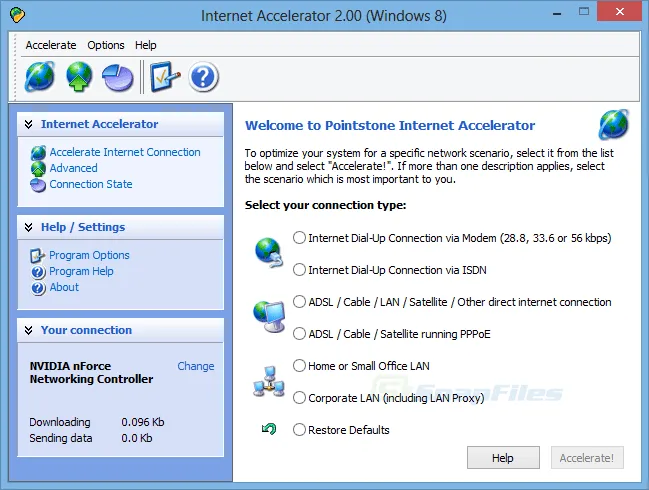Click the toolbar grip handle on the left
The image size is (649, 490).
pyautogui.click(x=16, y=67)
